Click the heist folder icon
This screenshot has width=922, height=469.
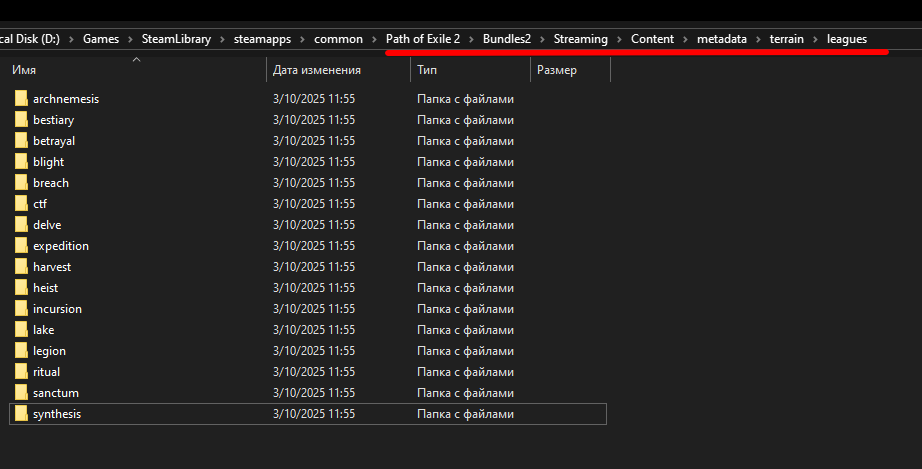pyautogui.click(x=21, y=288)
